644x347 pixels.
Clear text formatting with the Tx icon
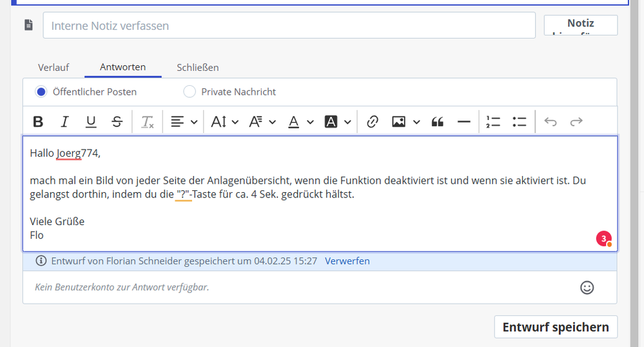(x=148, y=122)
